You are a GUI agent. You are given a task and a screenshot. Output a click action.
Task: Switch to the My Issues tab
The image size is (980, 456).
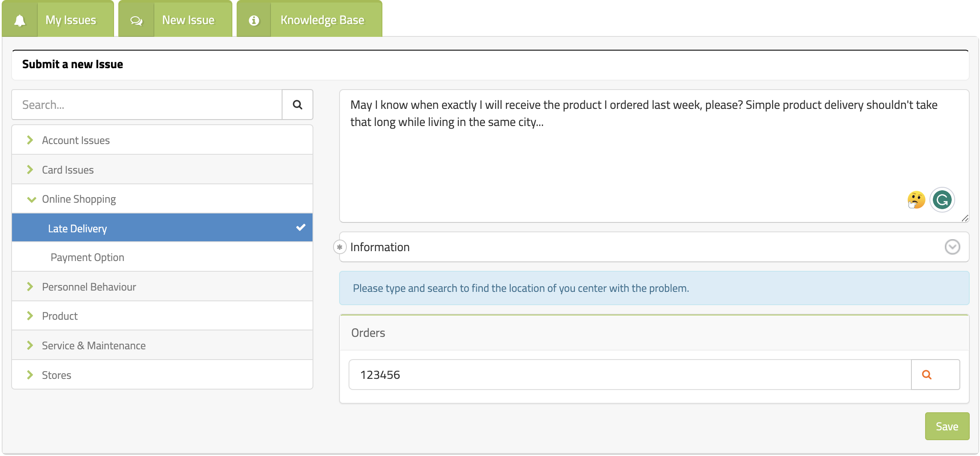point(71,19)
